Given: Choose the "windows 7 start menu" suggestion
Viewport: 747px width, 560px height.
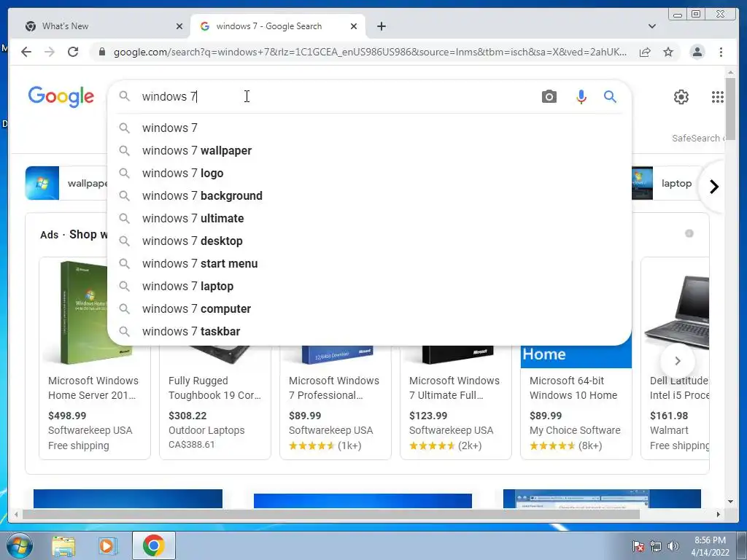Looking at the screenshot, I should tap(370, 264).
